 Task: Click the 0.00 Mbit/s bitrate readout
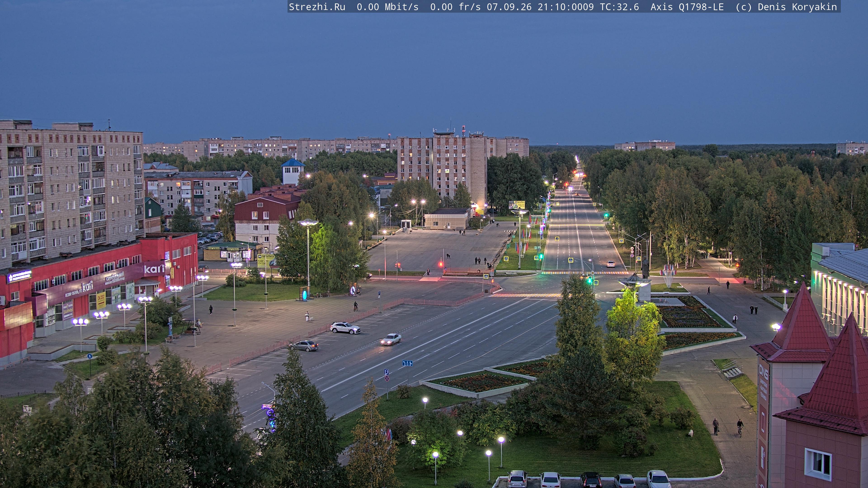pos(387,7)
